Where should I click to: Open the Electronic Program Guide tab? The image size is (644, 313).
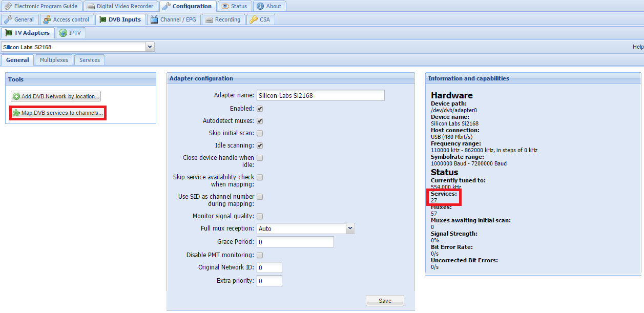[41, 6]
